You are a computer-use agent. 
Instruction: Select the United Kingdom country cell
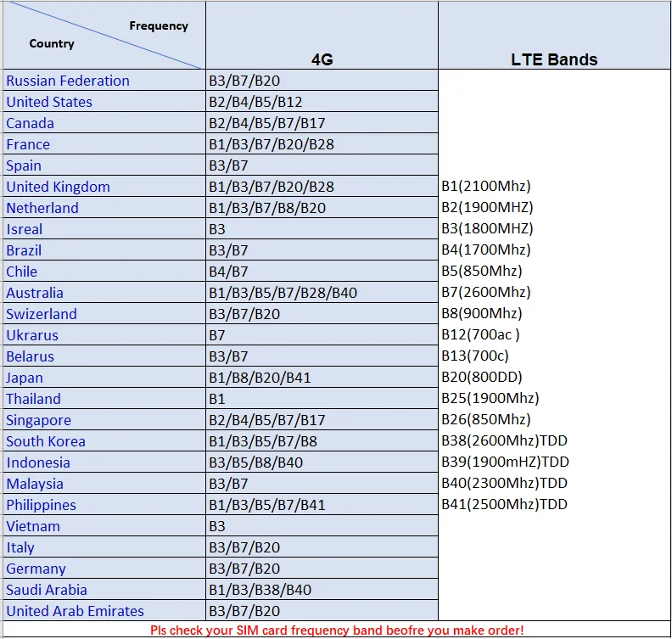(104, 187)
